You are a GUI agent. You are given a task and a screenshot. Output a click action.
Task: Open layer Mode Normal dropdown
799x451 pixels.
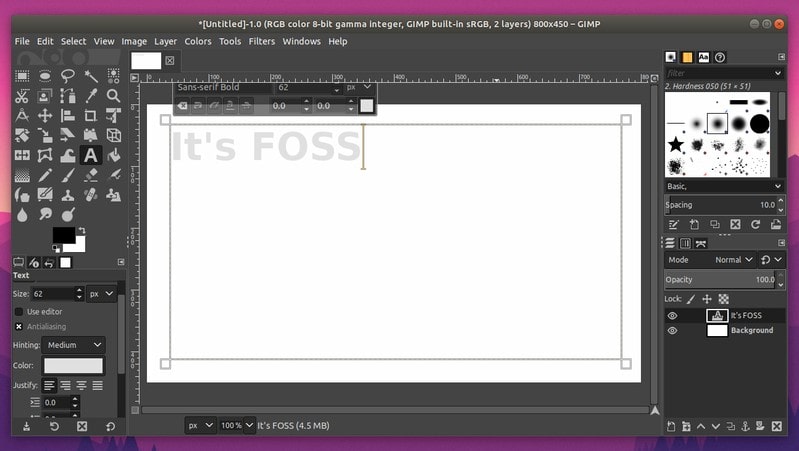point(734,260)
